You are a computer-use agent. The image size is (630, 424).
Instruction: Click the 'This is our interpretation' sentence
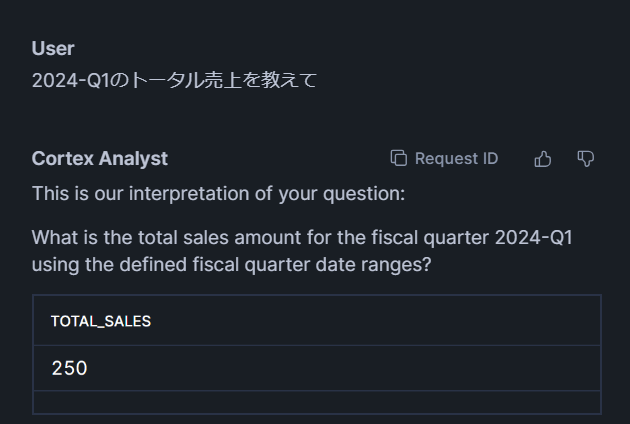(x=218, y=193)
